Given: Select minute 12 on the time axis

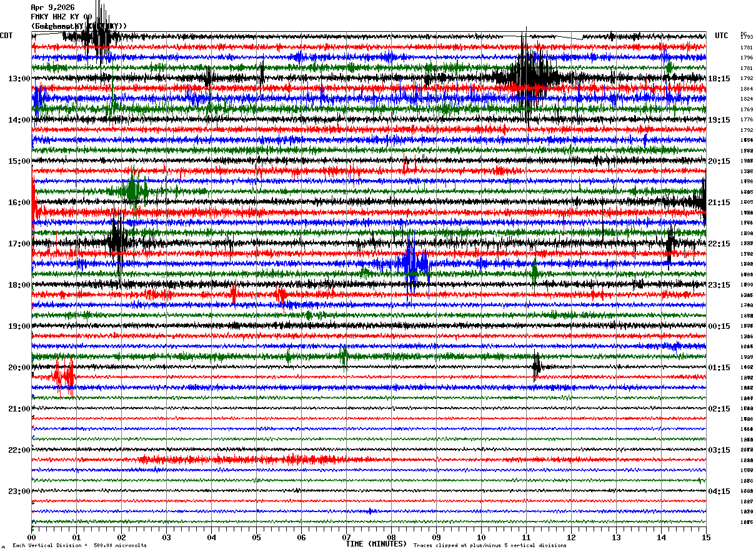Looking at the screenshot, I should (571, 537).
